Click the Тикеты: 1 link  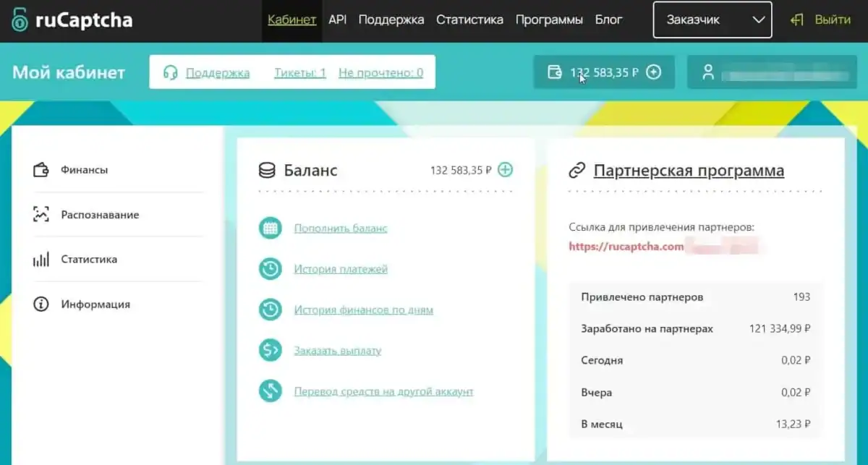click(x=300, y=72)
